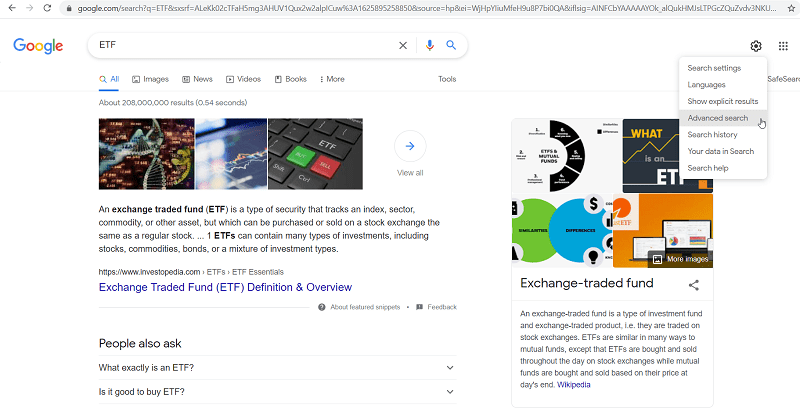Click the address bar URL
This screenshot has width=800, height=408.
[x=427, y=8]
